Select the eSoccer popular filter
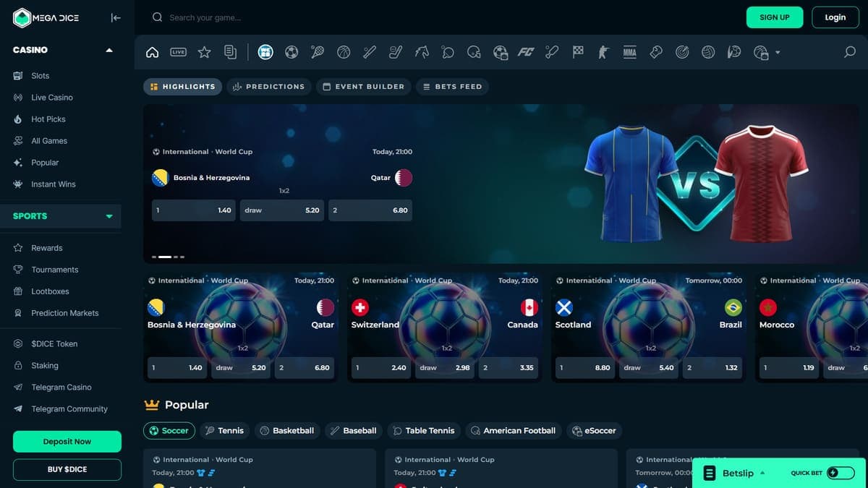Image resolution: width=868 pixels, height=488 pixels. [x=595, y=430]
